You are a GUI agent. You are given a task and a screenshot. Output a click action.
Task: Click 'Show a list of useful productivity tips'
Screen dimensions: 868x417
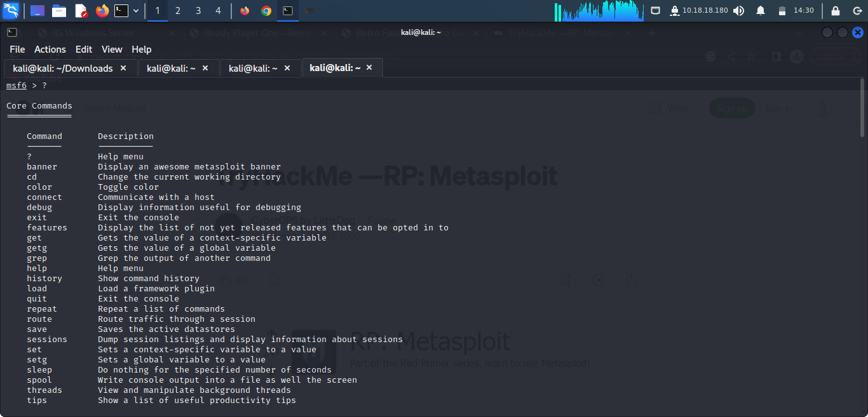pyautogui.click(x=197, y=400)
